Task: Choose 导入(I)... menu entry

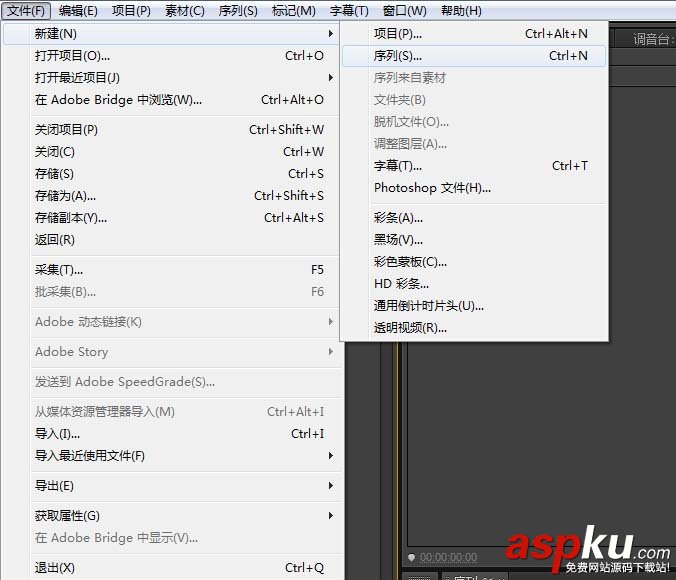Action: click(172, 433)
